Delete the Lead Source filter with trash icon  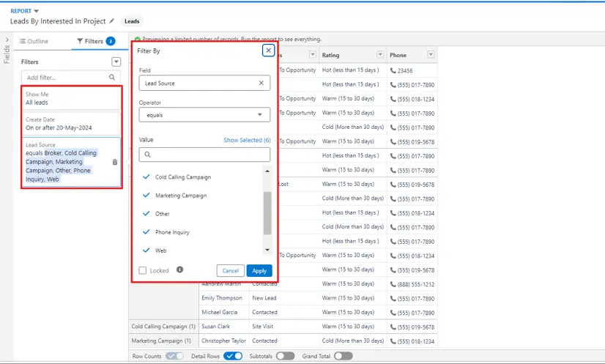pyautogui.click(x=114, y=162)
